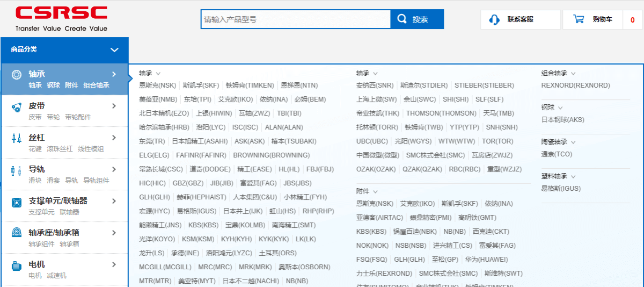644x287 pixels.
Task: Click the 搜索 button
Action: tap(417, 19)
